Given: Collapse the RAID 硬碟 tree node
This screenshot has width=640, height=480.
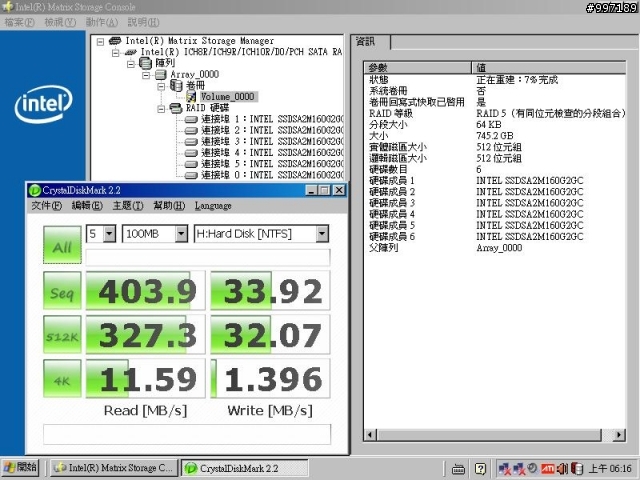Looking at the screenshot, I should 161,108.
